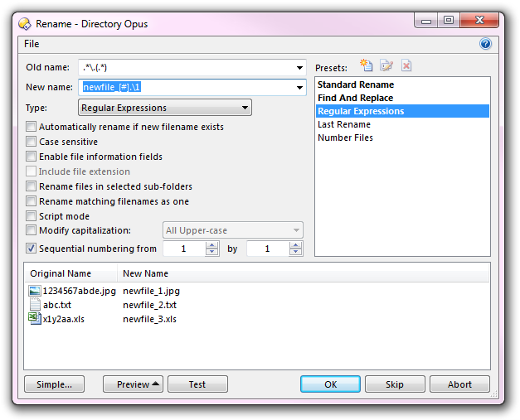Image resolution: width=520 pixels, height=420 pixels.
Task: Expand the Old name dropdown arrow
Action: click(299, 68)
